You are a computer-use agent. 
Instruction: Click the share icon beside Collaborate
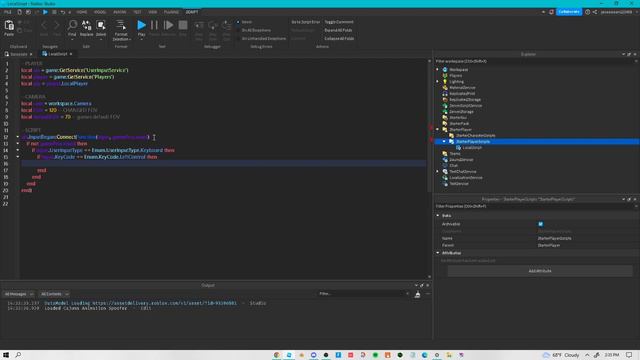(x=595, y=12)
